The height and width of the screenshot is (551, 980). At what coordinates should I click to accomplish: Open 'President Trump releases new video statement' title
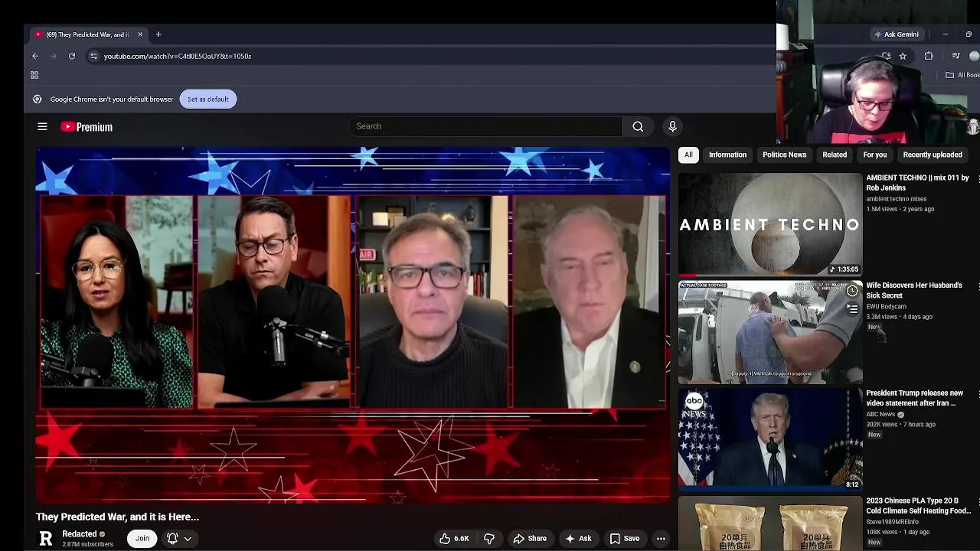click(x=914, y=398)
